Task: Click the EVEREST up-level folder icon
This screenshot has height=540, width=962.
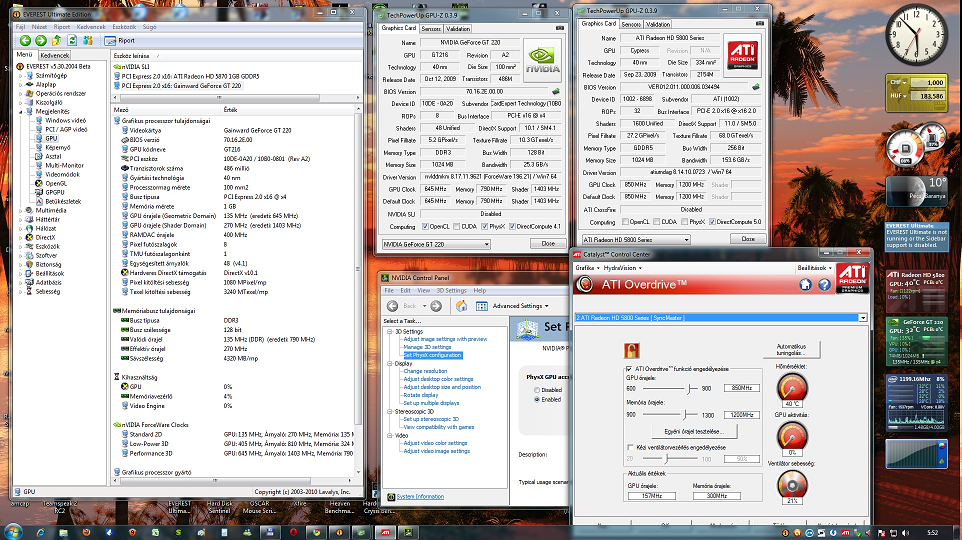Action: pyautogui.click(x=56, y=40)
